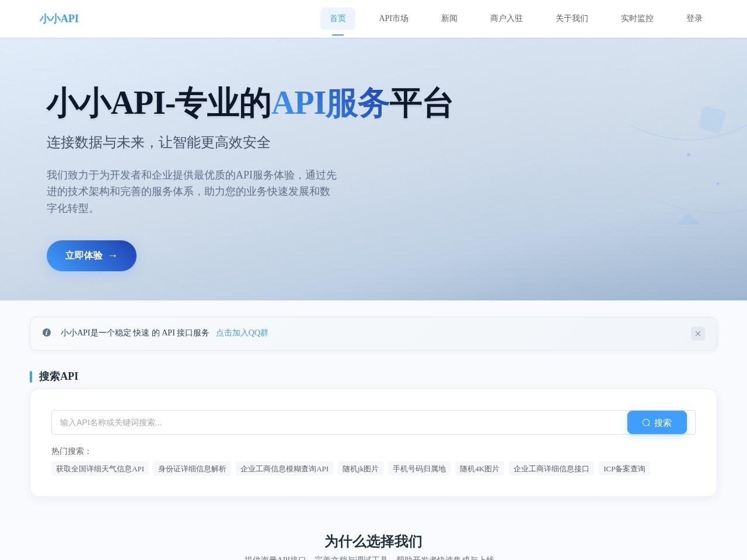
Task: Click 点击加入QQ群 link
Action: click(242, 333)
